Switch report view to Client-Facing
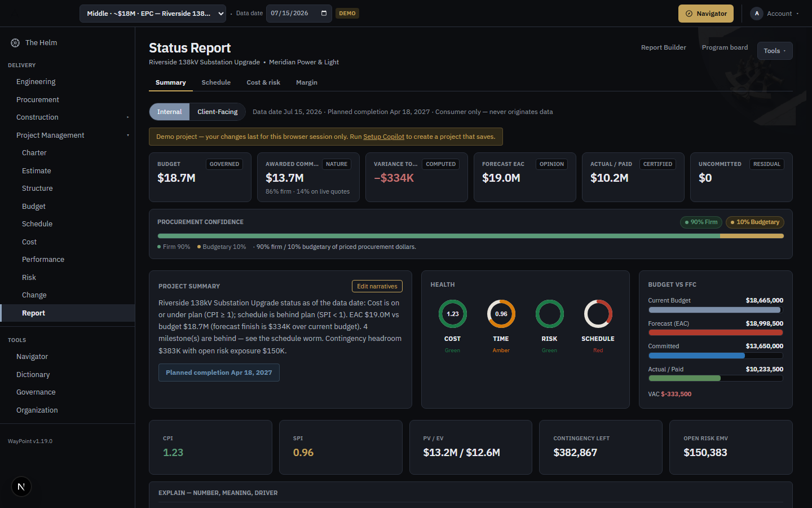Image resolution: width=812 pixels, height=508 pixels. 218,112
